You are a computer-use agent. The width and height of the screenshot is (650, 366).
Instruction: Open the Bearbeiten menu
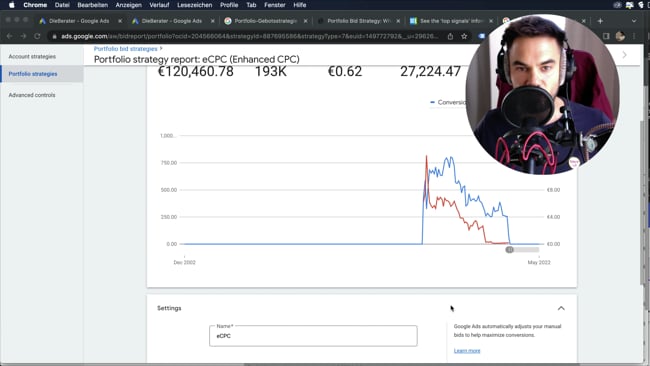tap(92, 5)
